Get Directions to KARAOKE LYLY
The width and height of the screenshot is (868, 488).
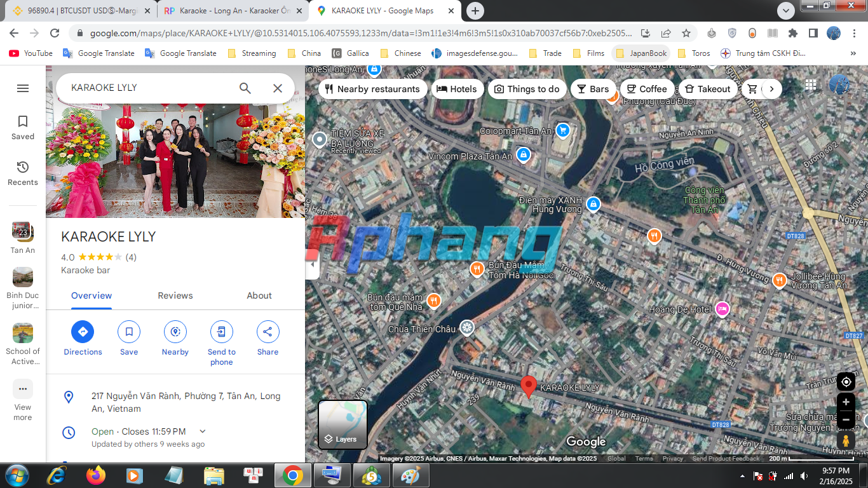[x=83, y=338]
